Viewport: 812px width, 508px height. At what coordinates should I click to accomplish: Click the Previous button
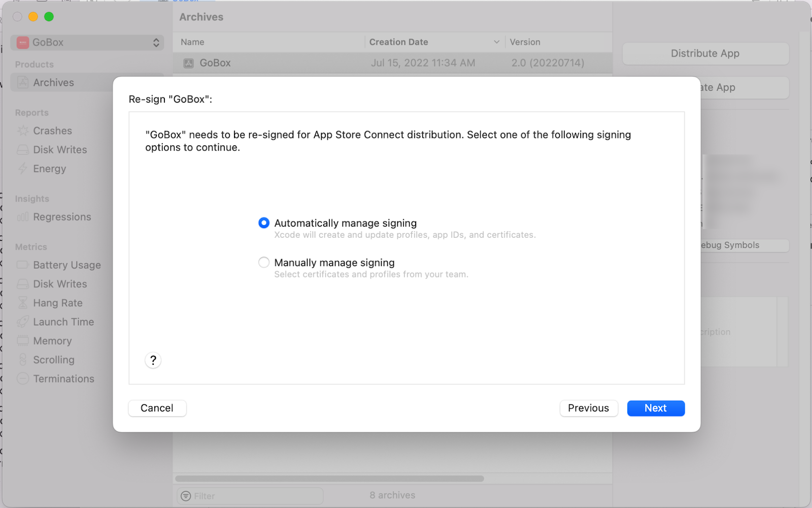pos(589,408)
